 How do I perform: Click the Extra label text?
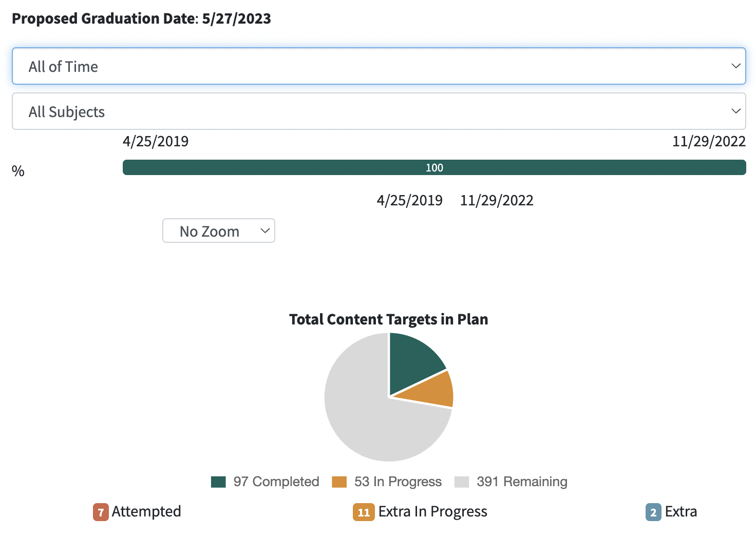(681, 512)
